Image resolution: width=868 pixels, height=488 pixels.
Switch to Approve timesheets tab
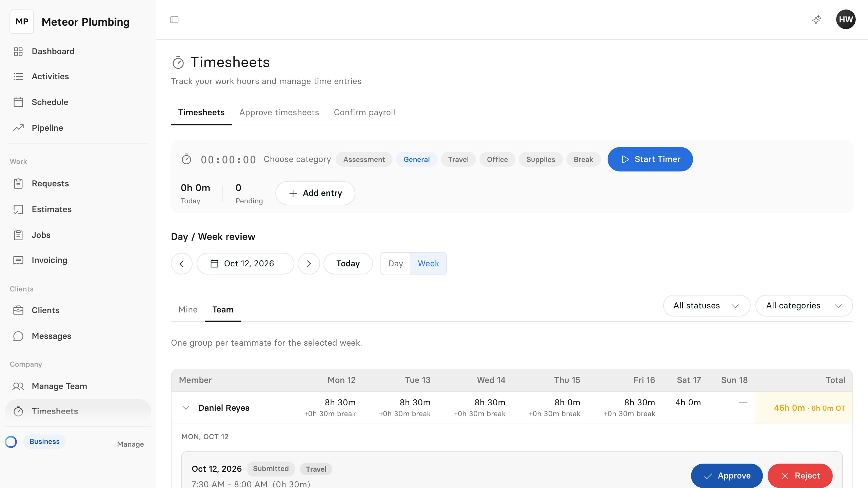(279, 113)
